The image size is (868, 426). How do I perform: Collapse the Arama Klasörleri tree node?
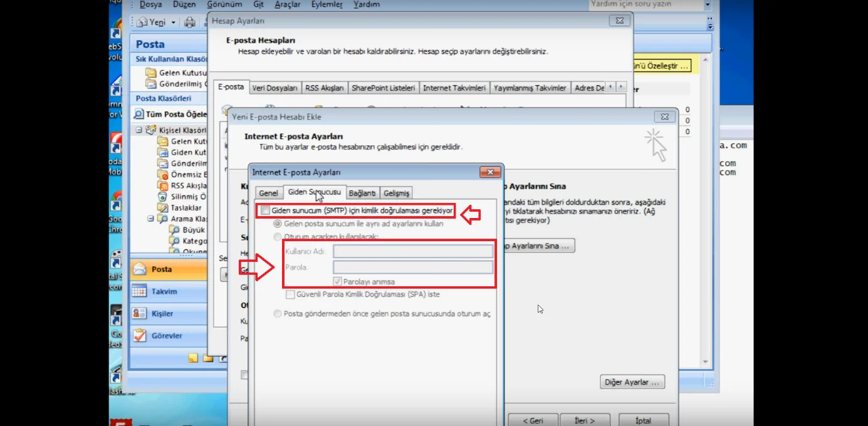coord(150,219)
